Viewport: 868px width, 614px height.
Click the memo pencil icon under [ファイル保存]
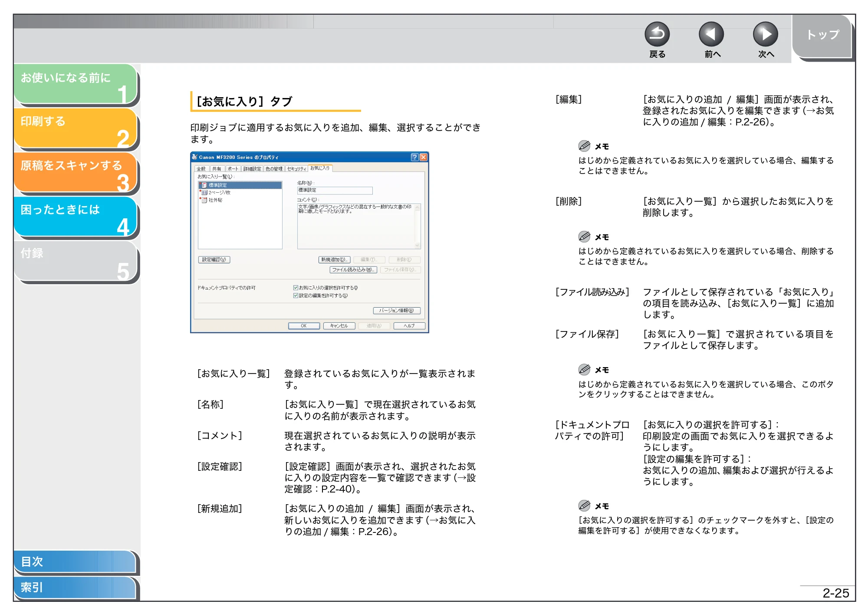(584, 369)
